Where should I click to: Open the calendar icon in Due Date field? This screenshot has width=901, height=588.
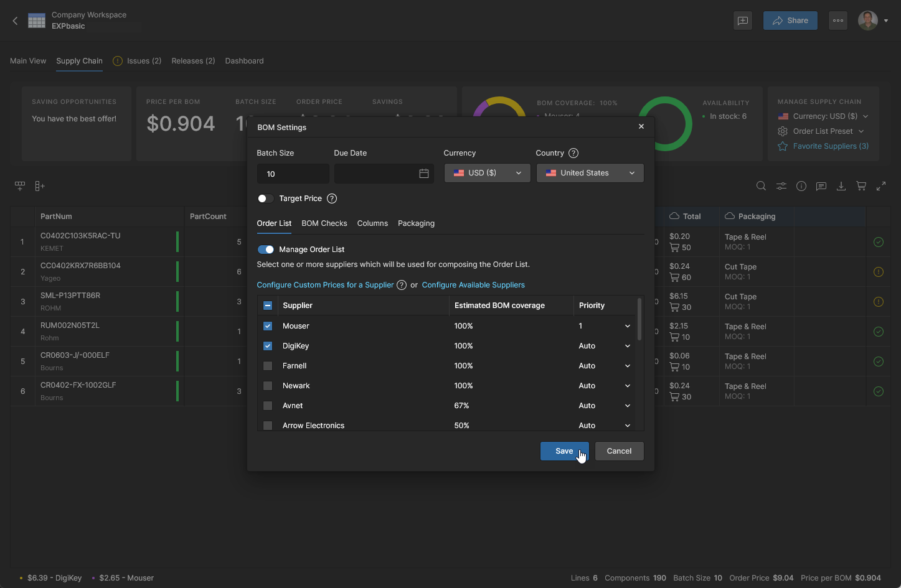(x=424, y=174)
